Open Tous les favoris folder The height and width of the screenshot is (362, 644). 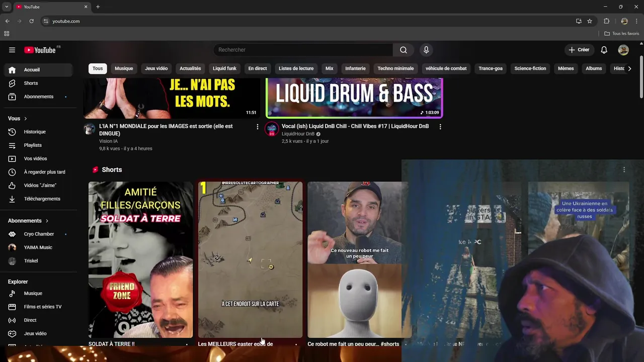[x=622, y=34]
